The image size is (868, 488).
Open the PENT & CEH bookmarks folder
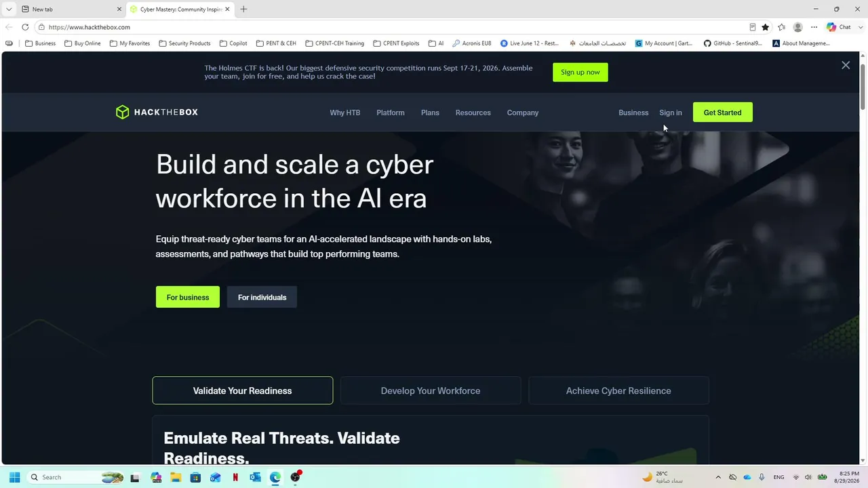[x=276, y=43]
